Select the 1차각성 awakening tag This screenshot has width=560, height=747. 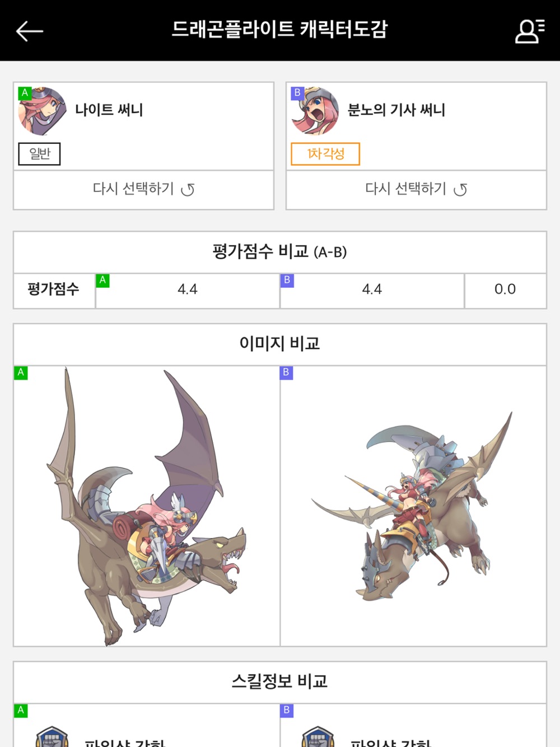click(325, 154)
